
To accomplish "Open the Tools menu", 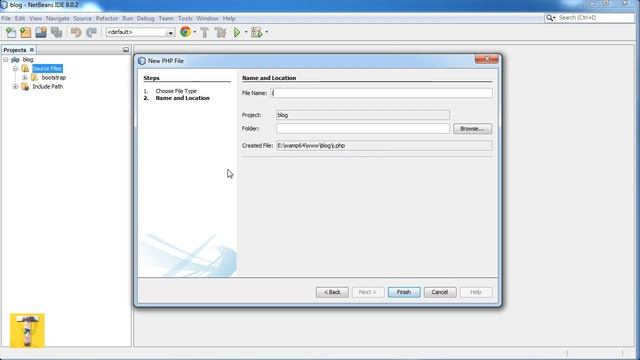I will click(185, 18).
